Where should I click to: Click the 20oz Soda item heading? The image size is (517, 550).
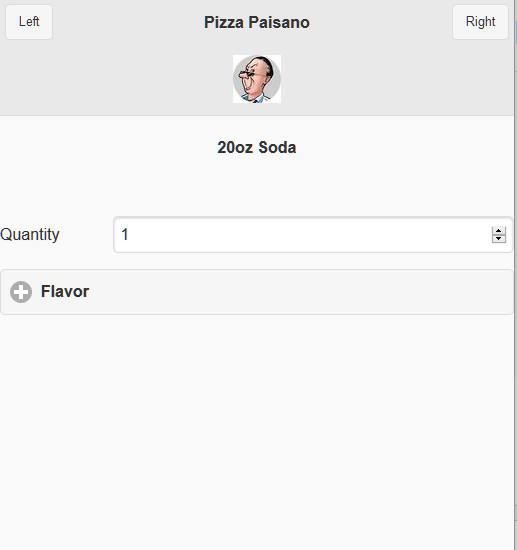tap(257, 147)
